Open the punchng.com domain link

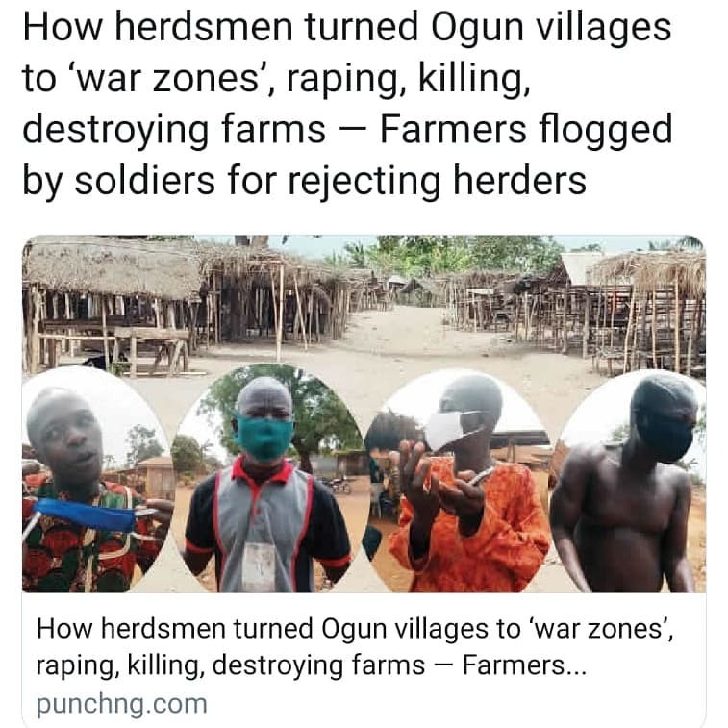(121, 704)
